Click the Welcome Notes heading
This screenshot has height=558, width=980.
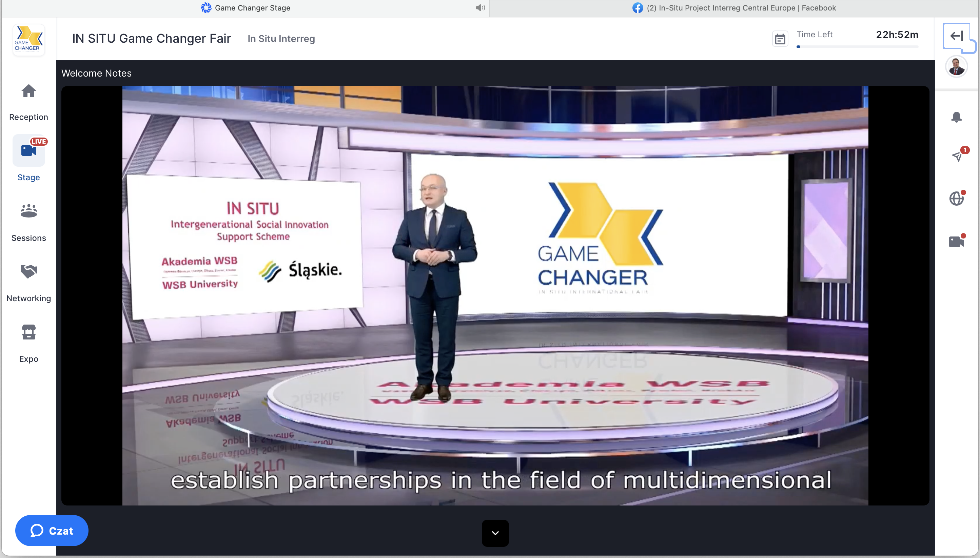tap(96, 73)
